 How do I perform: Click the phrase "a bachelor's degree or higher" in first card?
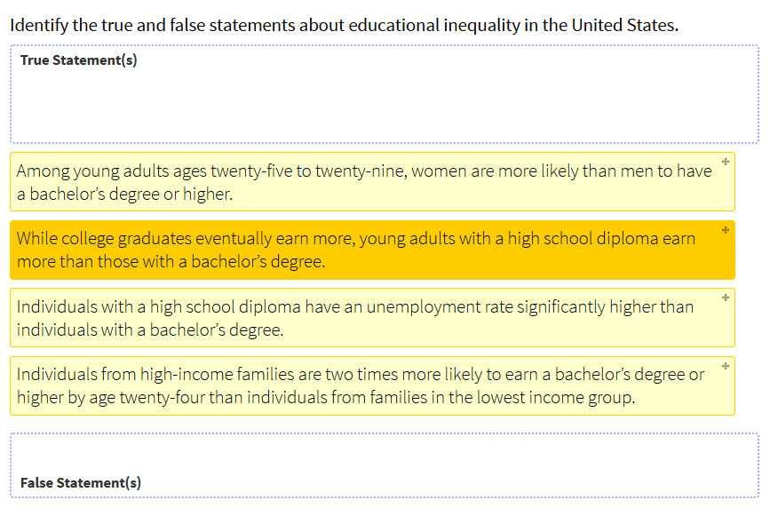pyautogui.click(x=124, y=194)
